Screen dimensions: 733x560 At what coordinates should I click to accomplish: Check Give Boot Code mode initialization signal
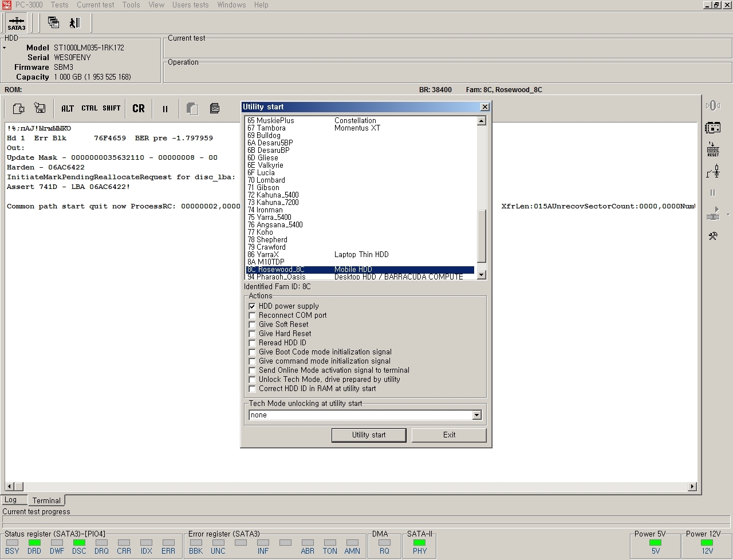252,352
